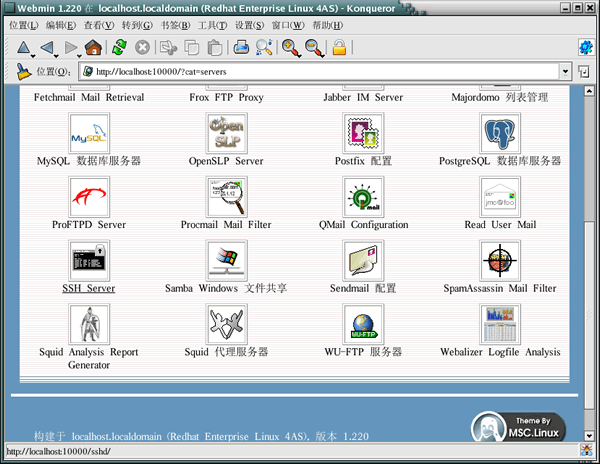Screen dimensions: 600x464
Task: Print the page with the printer icon
Action: pyautogui.click(x=241, y=47)
